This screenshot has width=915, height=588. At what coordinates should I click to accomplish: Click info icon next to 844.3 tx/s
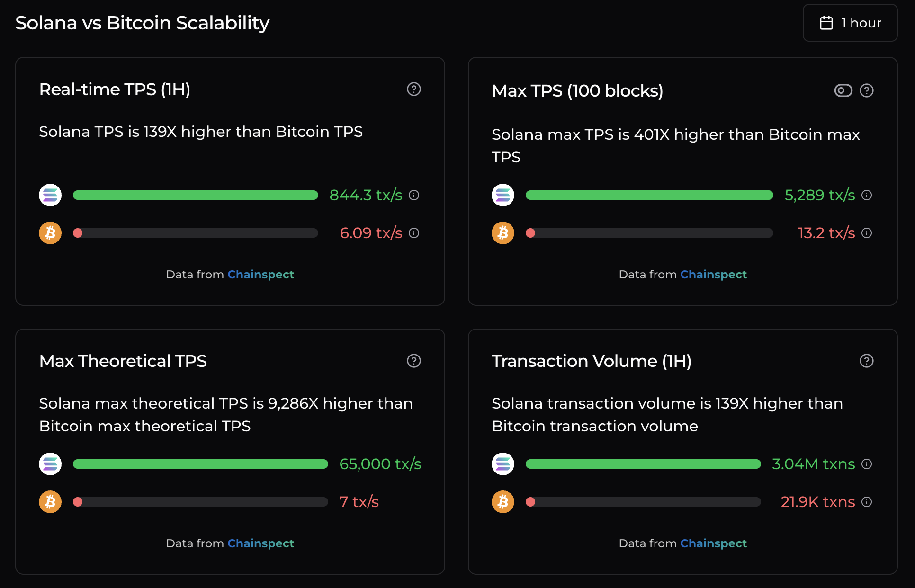tap(414, 195)
